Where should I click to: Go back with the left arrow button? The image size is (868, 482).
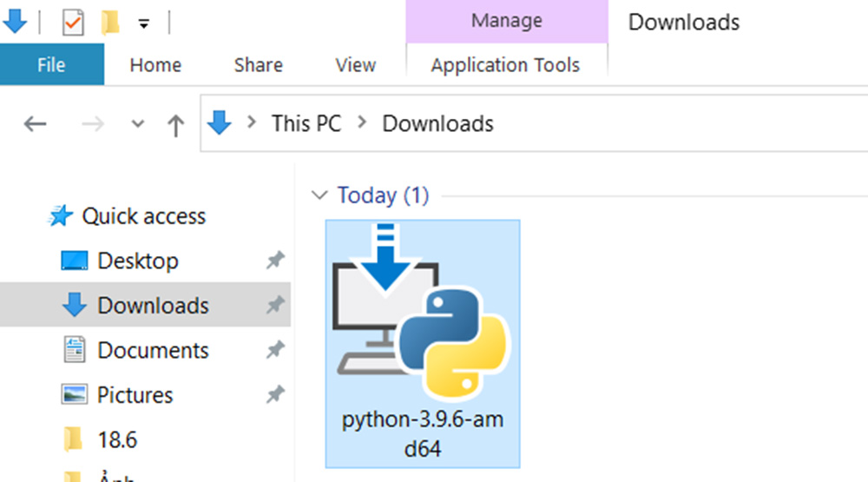point(35,123)
